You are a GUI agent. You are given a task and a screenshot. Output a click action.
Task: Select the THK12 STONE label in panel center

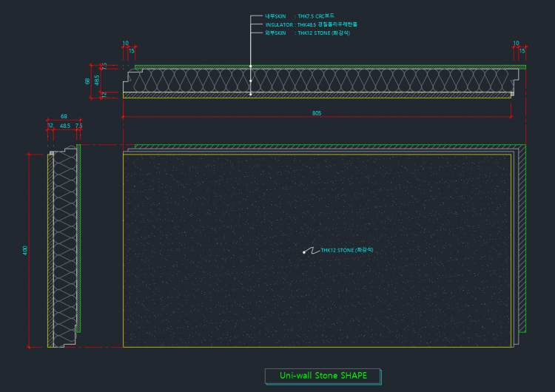point(346,251)
